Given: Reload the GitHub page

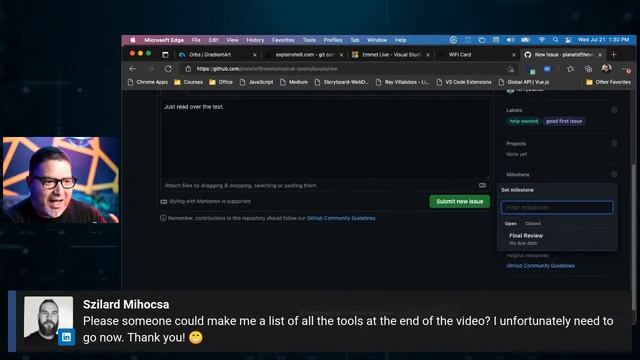Looking at the screenshot, I should (168, 69).
